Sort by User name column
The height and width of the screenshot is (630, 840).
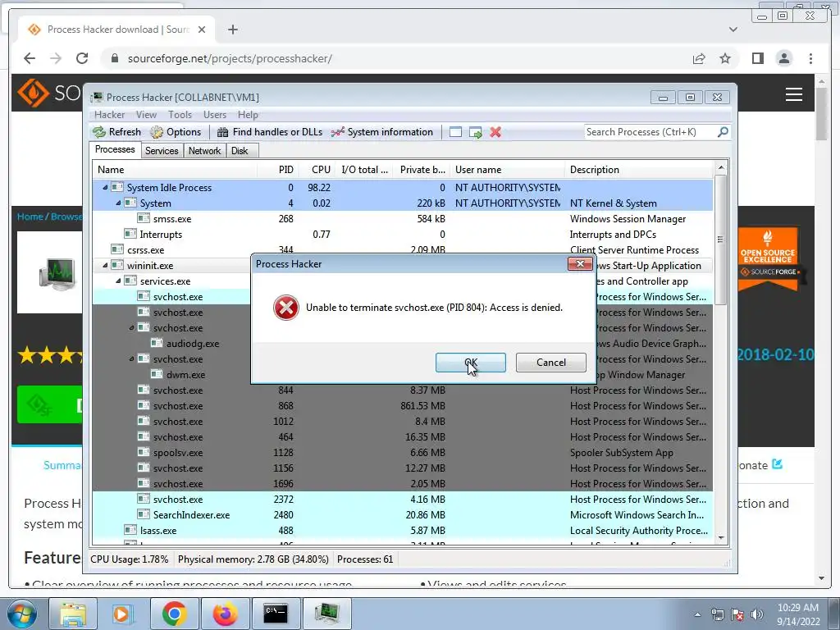(x=507, y=170)
